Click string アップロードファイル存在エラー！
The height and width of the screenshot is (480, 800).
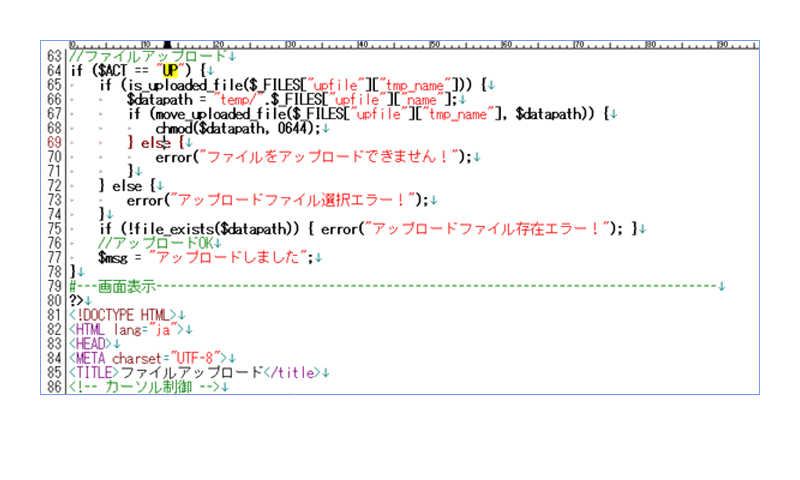(487, 229)
